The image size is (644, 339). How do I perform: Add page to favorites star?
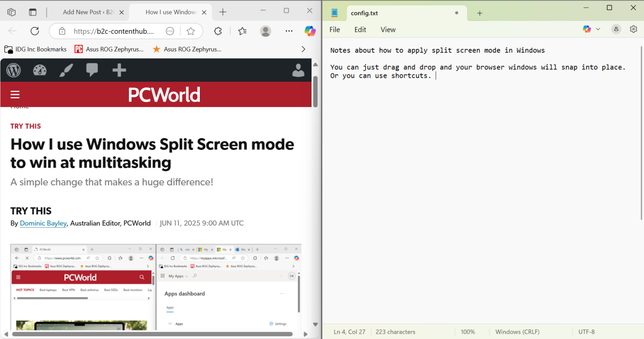[191, 31]
